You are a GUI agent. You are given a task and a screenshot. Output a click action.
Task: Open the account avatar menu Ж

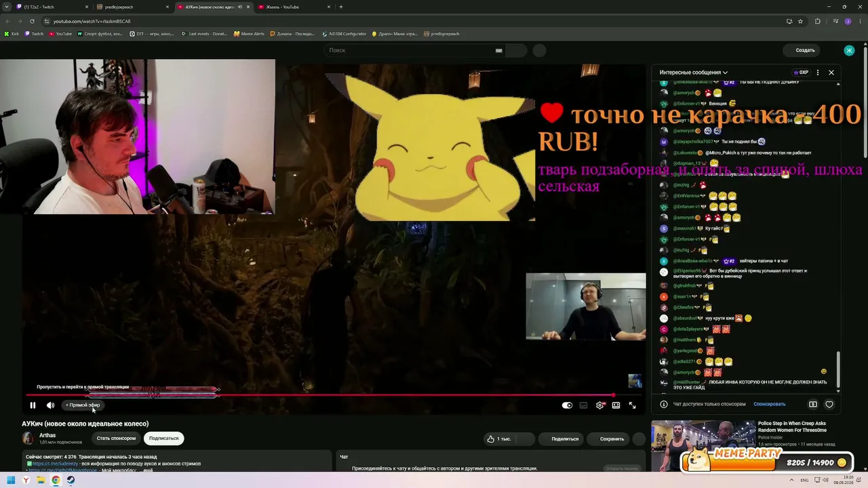pyautogui.click(x=849, y=50)
